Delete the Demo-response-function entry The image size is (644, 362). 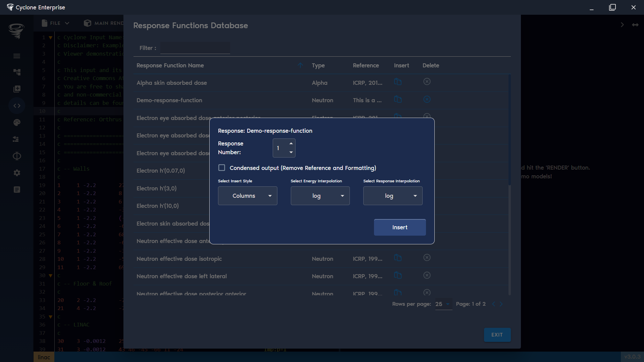click(x=427, y=99)
